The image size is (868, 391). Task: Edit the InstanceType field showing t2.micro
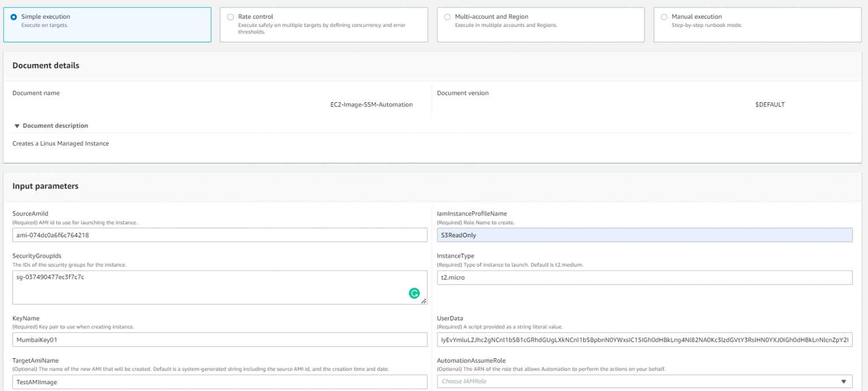(x=644, y=277)
